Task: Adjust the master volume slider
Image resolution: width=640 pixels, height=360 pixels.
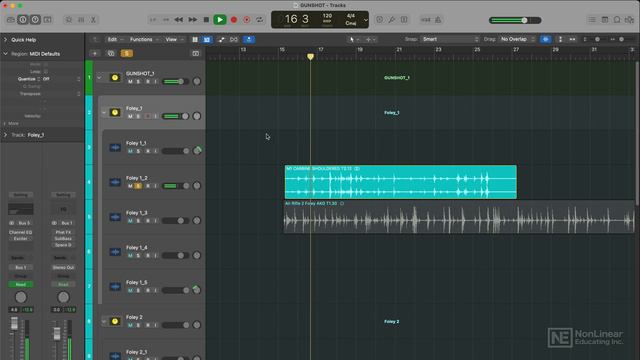Action: (515, 20)
